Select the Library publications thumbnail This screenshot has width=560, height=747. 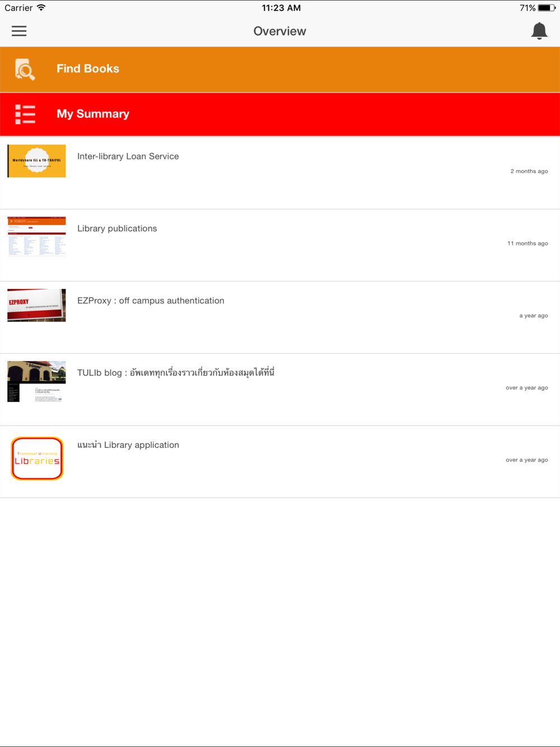(x=36, y=236)
